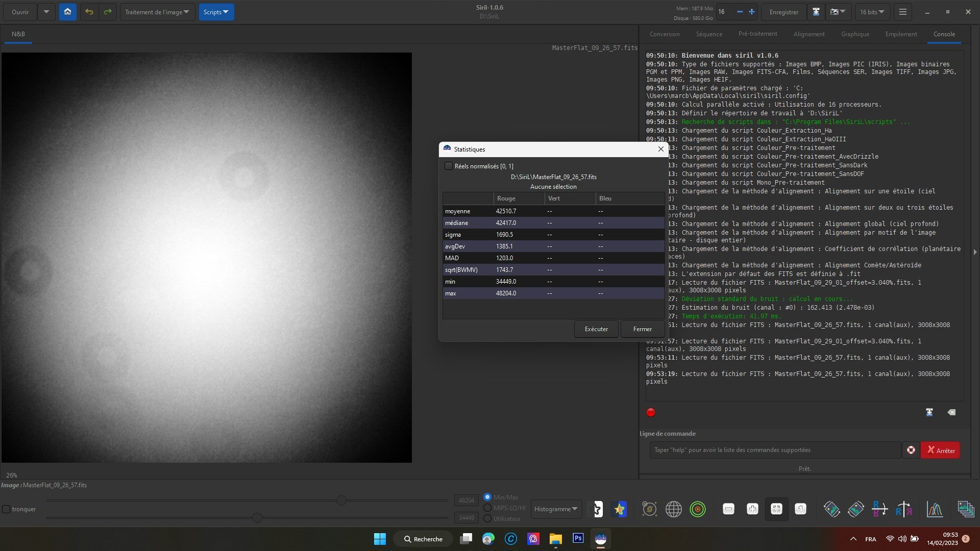
Task: Open the Alignement tab
Action: (x=808, y=34)
